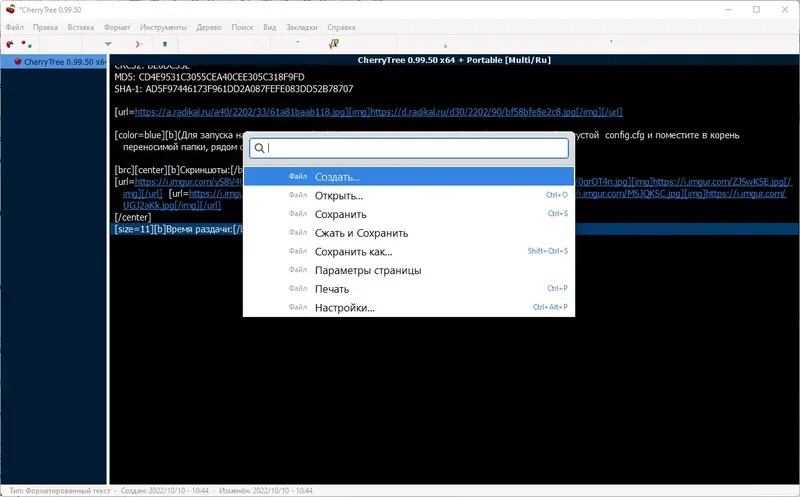Click the CherryTree app icon in title bar
The image size is (800, 497).
tap(10, 9)
